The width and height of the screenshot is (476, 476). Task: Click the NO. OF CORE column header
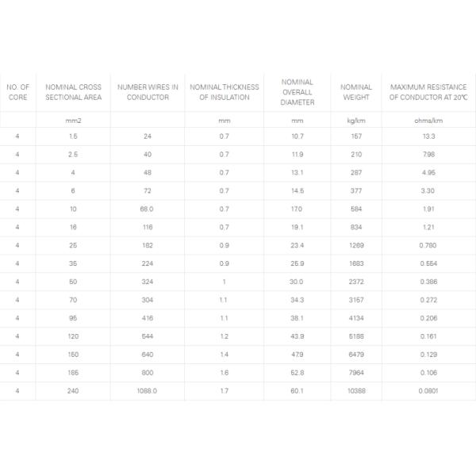tap(17, 92)
